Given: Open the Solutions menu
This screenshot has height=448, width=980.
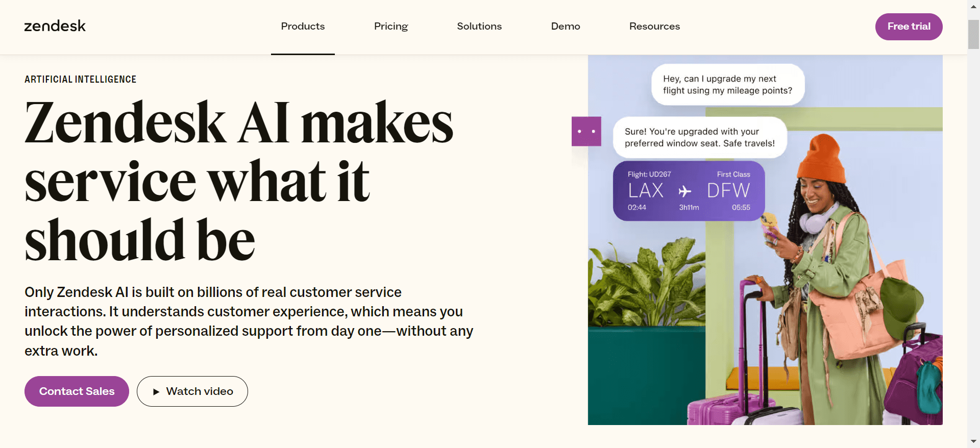Looking at the screenshot, I should [x=479, y=26].
